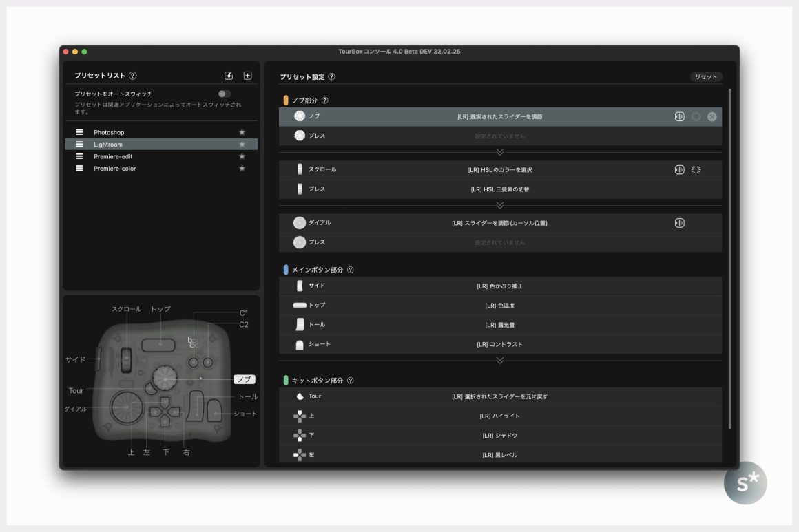The width and height of the screenshot is (799, 532).
Task: Click the speed spinner icon on the スクロール row
Action: click(696, 169)
